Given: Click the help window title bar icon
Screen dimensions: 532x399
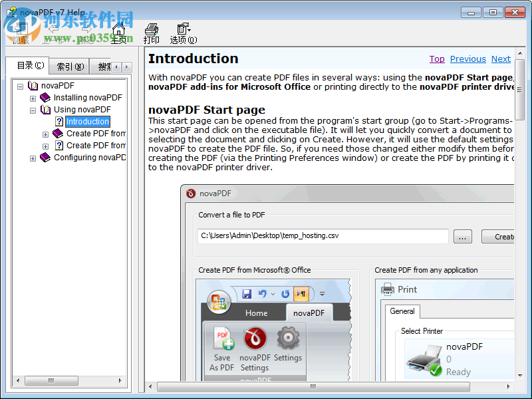Looking at the screenshot, I should [12, 12].
